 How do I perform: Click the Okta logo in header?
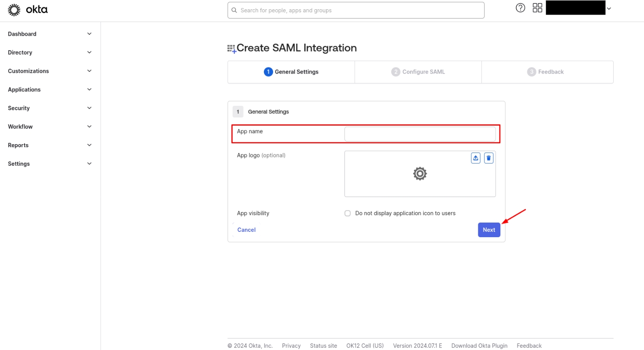click(28, 10)
